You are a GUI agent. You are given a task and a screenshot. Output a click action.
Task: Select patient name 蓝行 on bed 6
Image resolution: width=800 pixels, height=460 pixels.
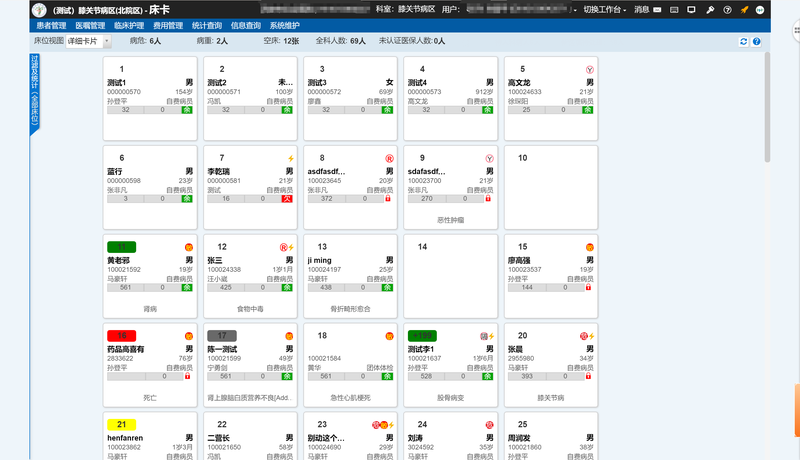coord(114,171)
